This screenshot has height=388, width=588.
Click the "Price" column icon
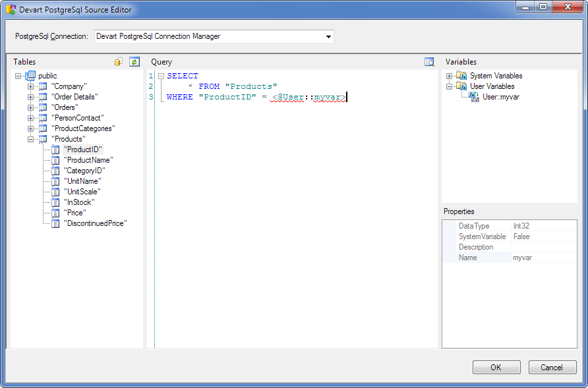(x=55, y=213)
